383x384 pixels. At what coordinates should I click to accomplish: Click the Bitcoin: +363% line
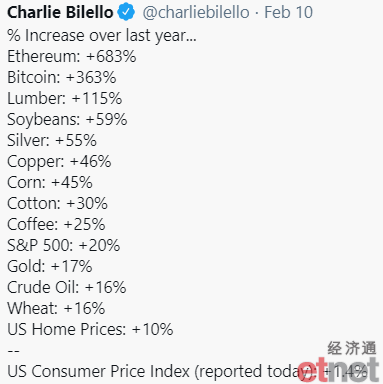point(62,77)
